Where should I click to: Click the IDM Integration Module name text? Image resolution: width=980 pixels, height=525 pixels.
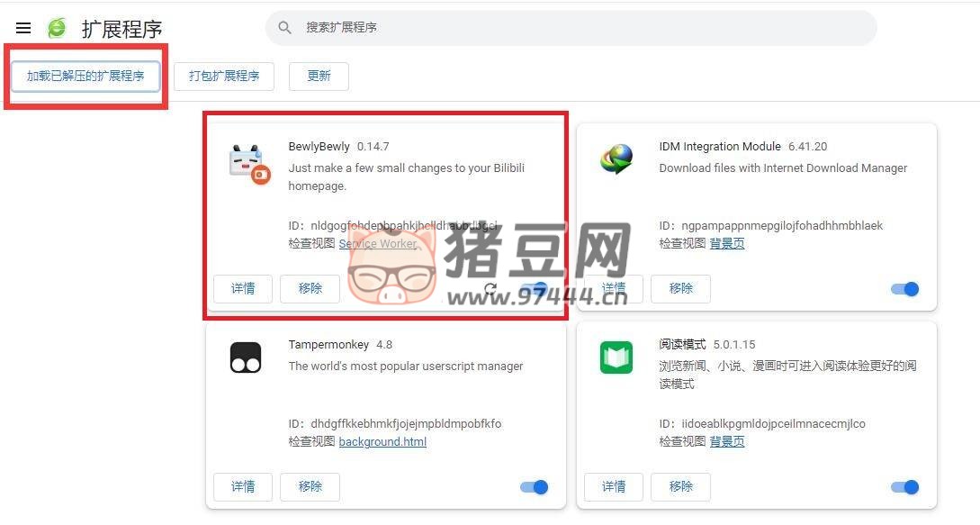point(720,147)
